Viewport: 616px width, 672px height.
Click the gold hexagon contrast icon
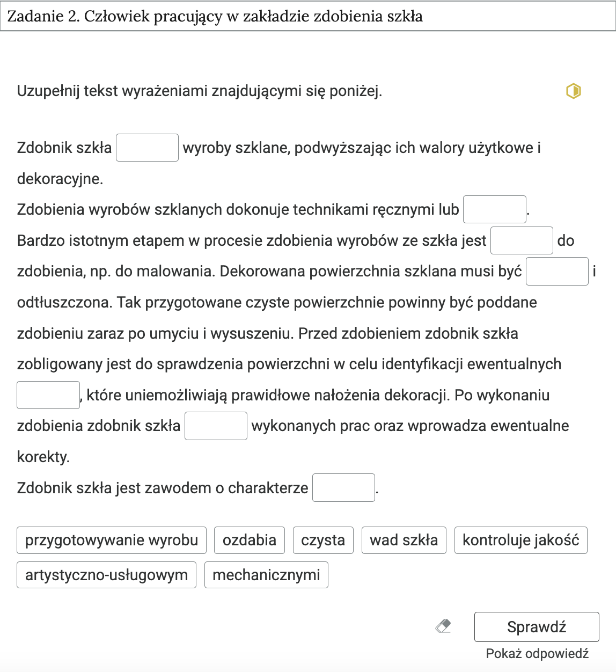tap(574, 91)
